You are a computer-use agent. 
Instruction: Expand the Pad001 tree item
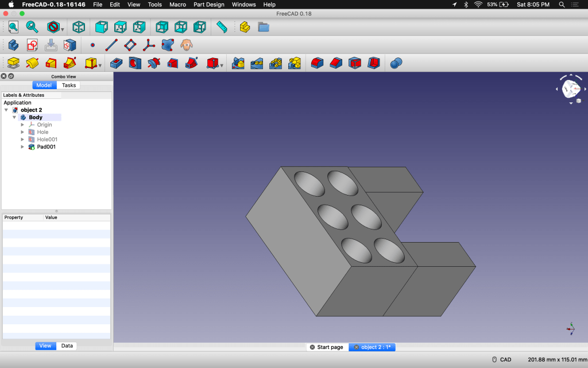(23, 147)
